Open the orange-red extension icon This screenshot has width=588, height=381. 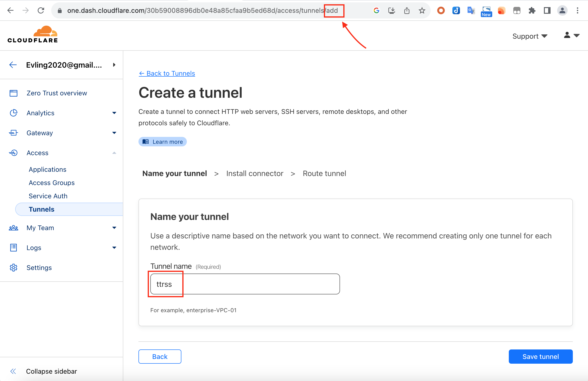pyautogui.click(x=501, y=11)
